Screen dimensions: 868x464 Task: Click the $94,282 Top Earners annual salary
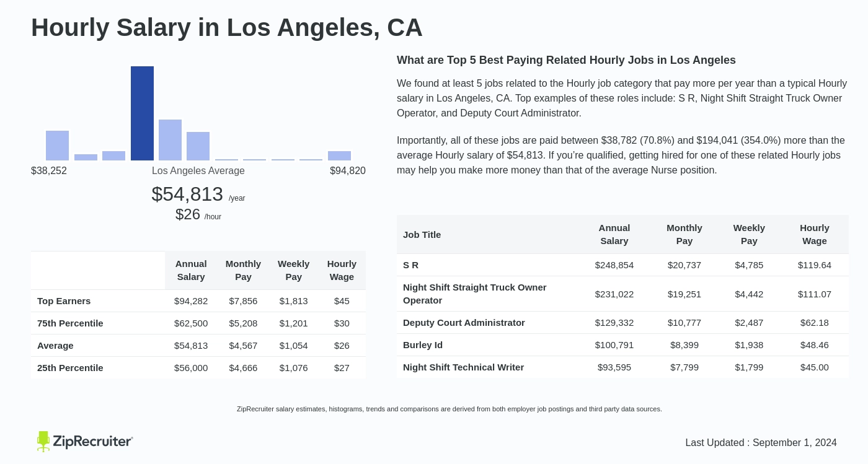click(x=191, y=301)
